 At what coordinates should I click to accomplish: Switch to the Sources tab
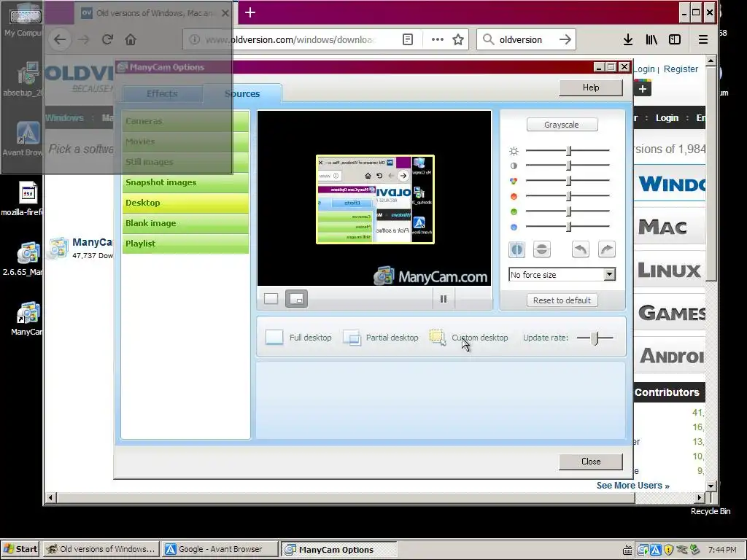coord(242,94)
